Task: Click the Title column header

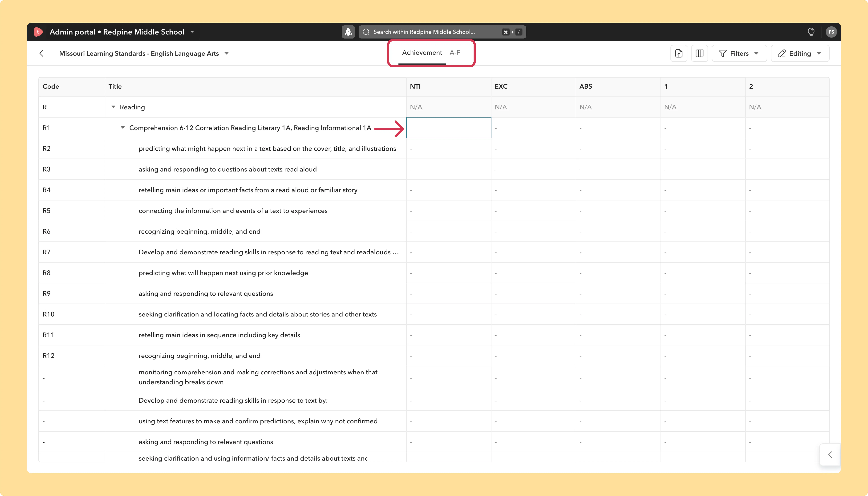Action: tap(255, 87)
